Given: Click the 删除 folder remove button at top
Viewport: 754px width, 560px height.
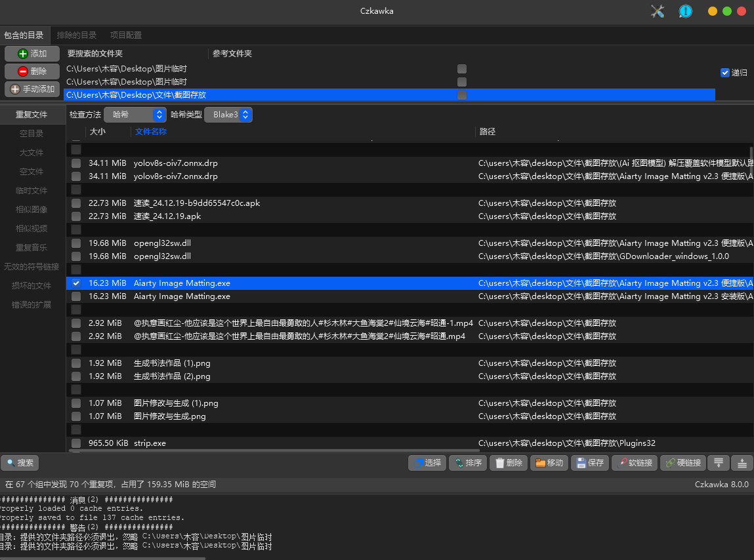Looking at the screenshot, I should [32, 71].
